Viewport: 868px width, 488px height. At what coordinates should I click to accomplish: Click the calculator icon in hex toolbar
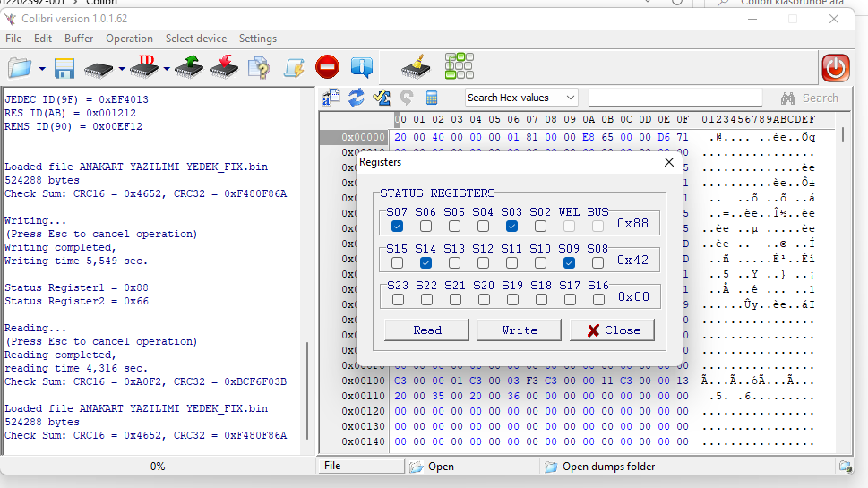pos(432,98)
